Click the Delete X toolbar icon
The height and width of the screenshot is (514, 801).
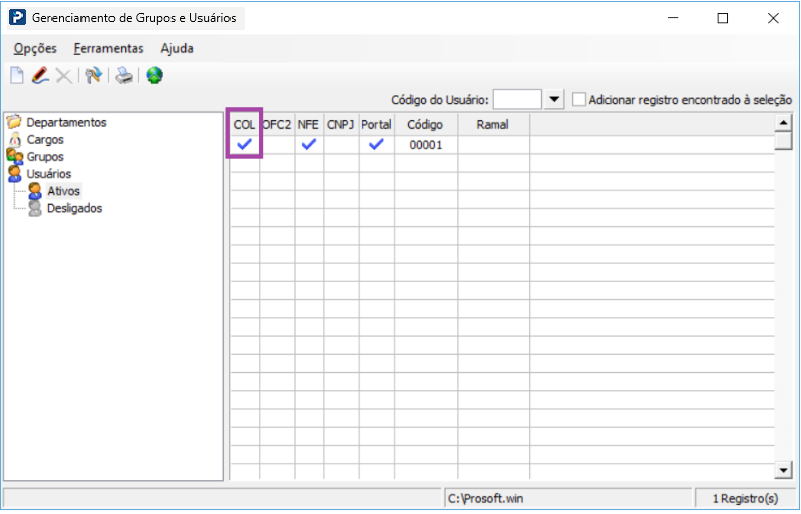(x=64, y=76)
